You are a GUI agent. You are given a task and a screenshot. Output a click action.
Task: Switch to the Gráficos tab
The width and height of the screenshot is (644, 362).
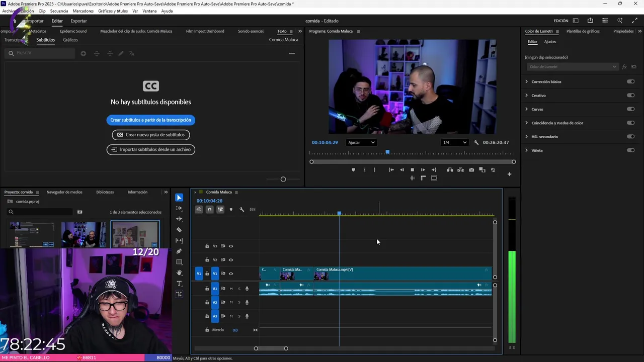pyautogui.click(x=70, y=40)
